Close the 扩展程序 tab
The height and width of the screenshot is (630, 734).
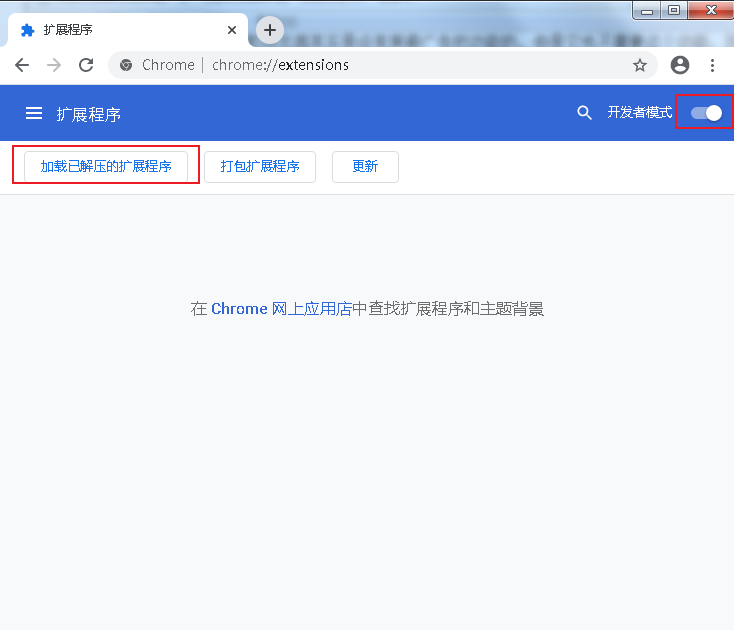click(x=232, y=30)
